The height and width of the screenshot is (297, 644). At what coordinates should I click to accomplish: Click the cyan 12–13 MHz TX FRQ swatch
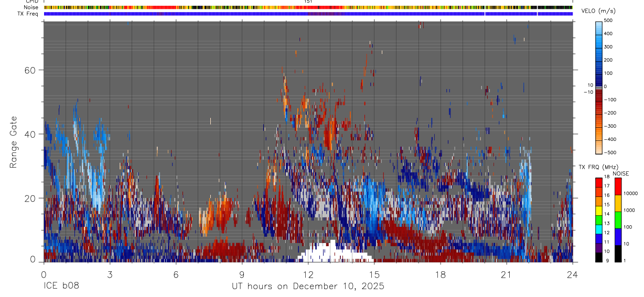(599, 229)
